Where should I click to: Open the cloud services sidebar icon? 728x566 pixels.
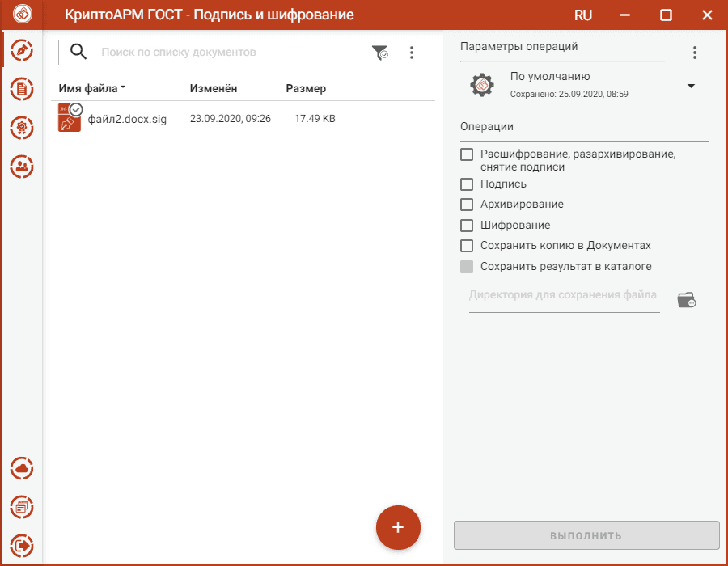22,469
